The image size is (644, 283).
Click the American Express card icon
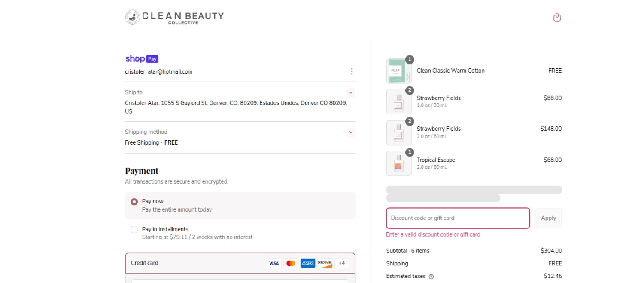(308, 263)
